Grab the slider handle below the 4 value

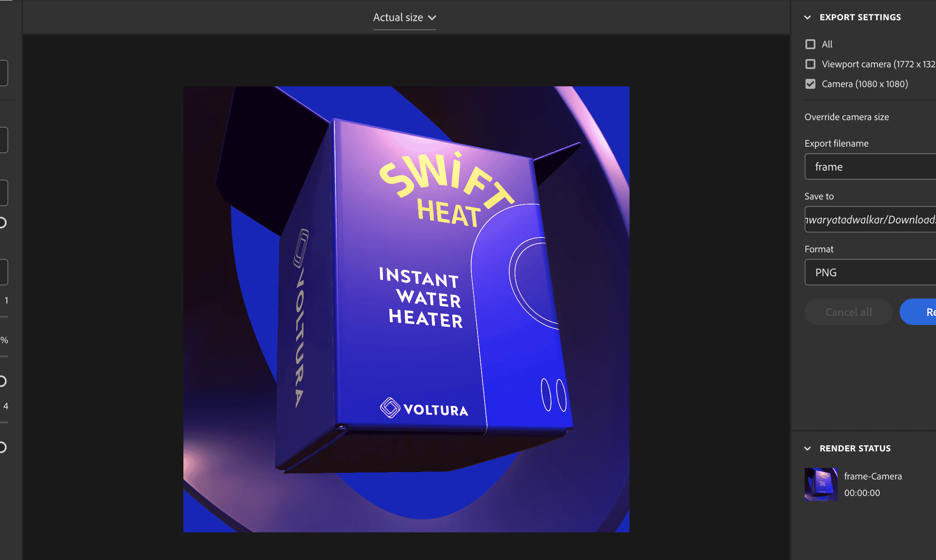click(2, 447)
